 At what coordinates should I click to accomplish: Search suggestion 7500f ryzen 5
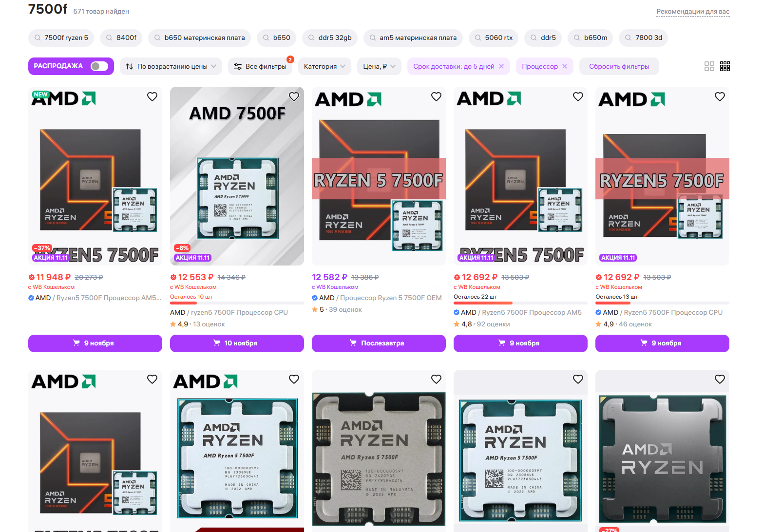[x=61, y=38]
